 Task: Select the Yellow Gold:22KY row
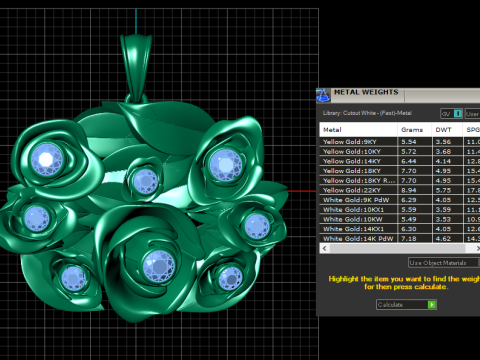400,190
